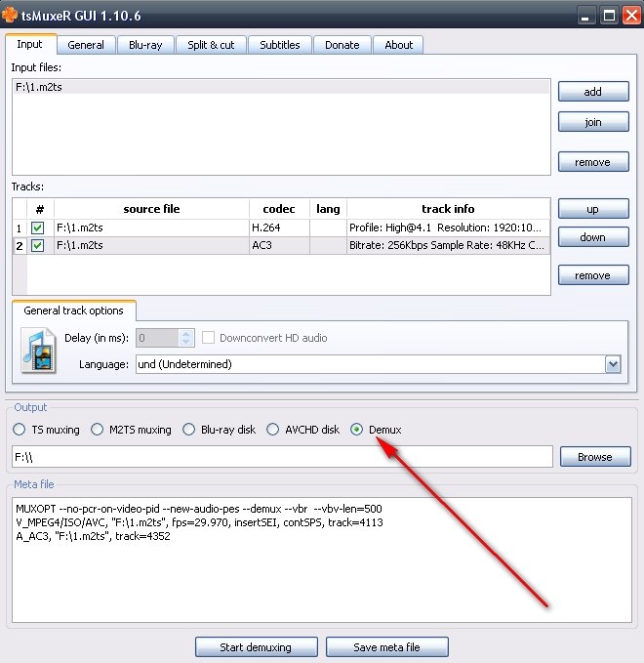The height and width of the screenshot is (663, 644).
Task: Select TS muxing output option
Action: click(x=19, y=430)
